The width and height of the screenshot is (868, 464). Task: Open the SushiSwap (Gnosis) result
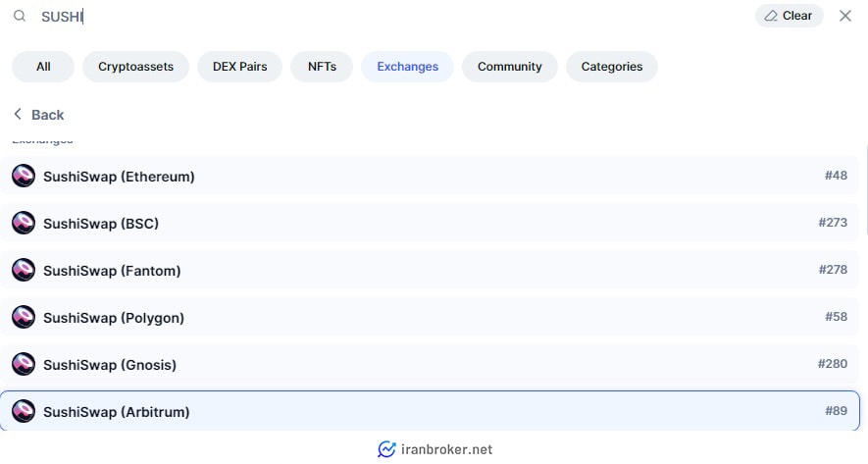point(430,364)
